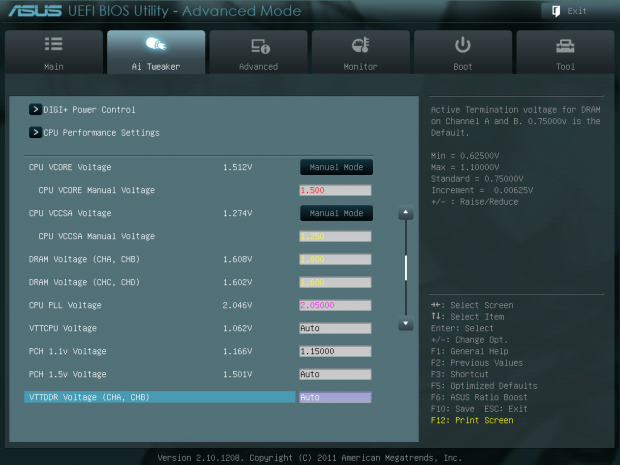Click the arrow icon beside CPU Performance Settings
Screen dimensions: 620x465
pos(35,132)
